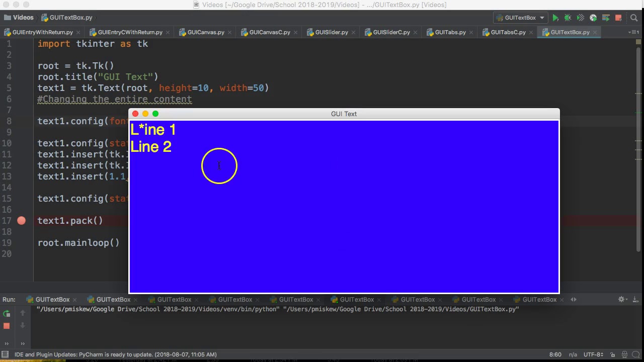This screenshot has width=644, height=362.
Task: Click the python path in Run console
Action: tap(157, 309)
